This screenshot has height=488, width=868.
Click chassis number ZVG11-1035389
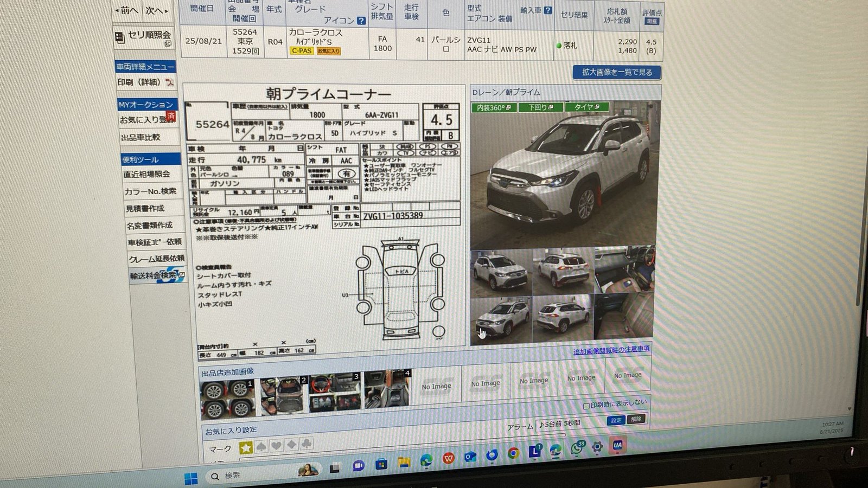coord(393,216)
